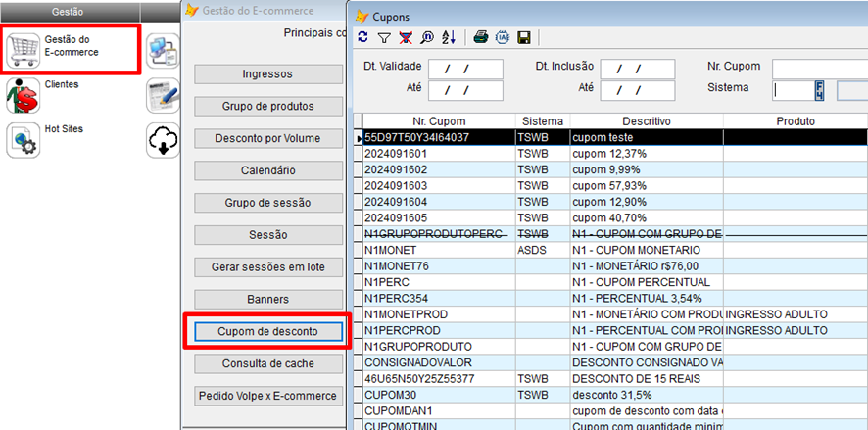
Task: Open search with the magnifier icon
Action: click(x=427, y=37)
